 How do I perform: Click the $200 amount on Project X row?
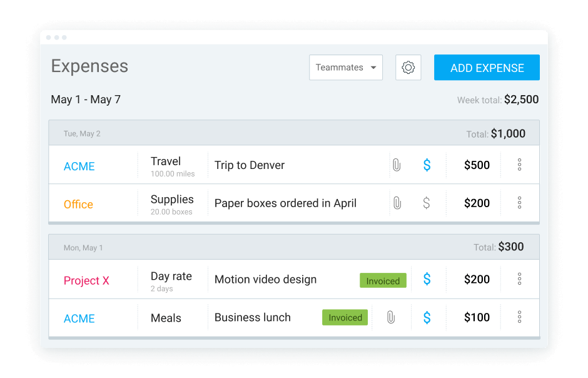tap(477, 279)
